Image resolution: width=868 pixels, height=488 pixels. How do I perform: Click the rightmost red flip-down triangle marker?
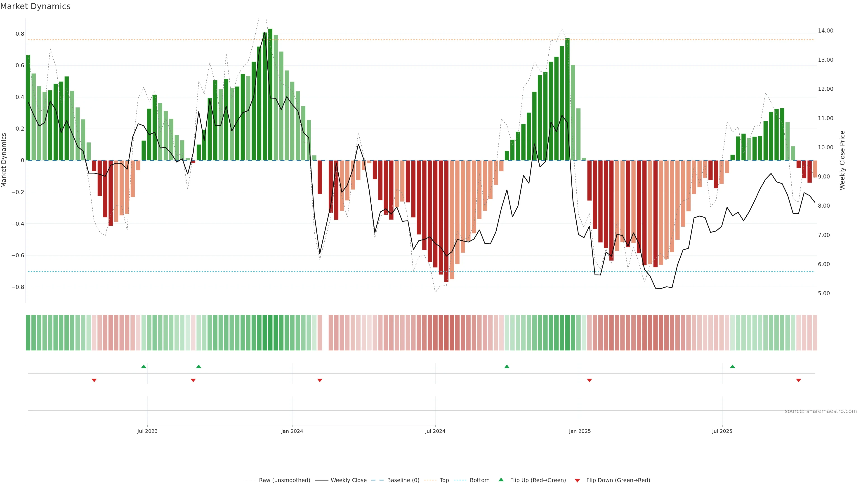798,380
